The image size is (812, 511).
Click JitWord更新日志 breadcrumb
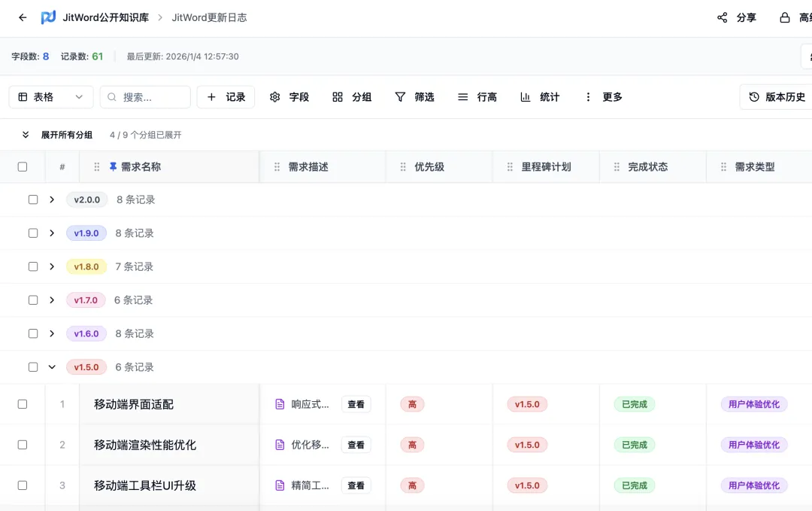point(209,17)
